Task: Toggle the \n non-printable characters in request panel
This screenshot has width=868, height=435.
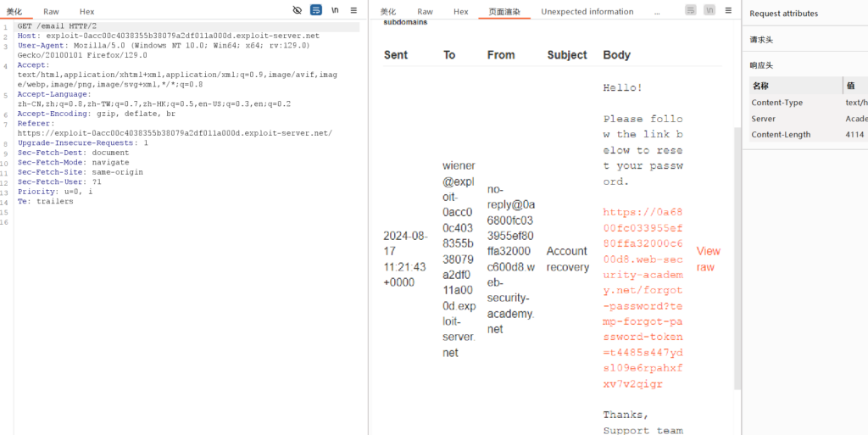Action: [x=335, y=10]
